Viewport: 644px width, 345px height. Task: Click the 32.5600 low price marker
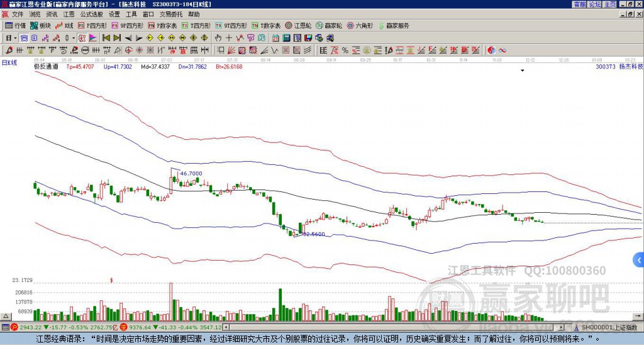(x=314, y=234)
